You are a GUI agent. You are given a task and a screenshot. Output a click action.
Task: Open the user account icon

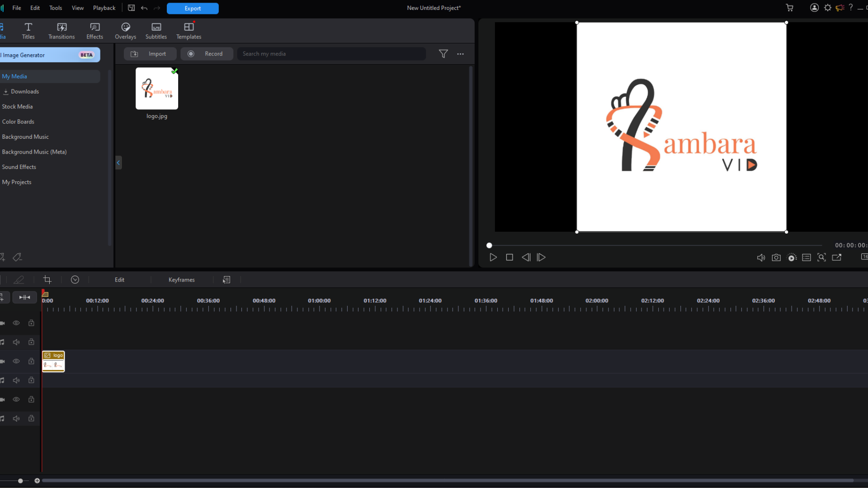tap(814, 8)
